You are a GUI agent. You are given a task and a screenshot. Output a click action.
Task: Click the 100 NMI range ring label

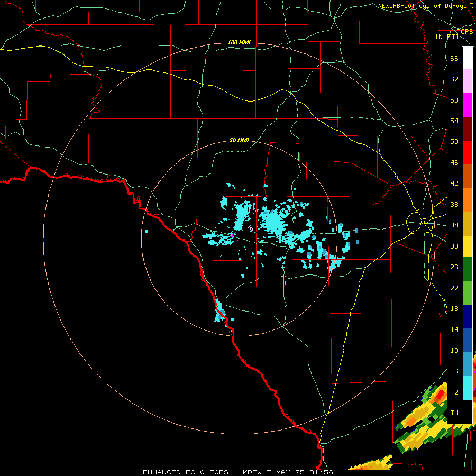[x=239, y=42]
